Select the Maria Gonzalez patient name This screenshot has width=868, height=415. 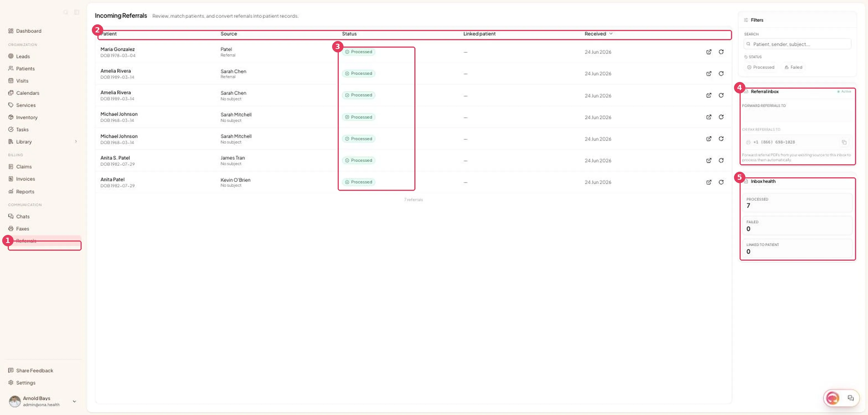(x=117, y=49)
